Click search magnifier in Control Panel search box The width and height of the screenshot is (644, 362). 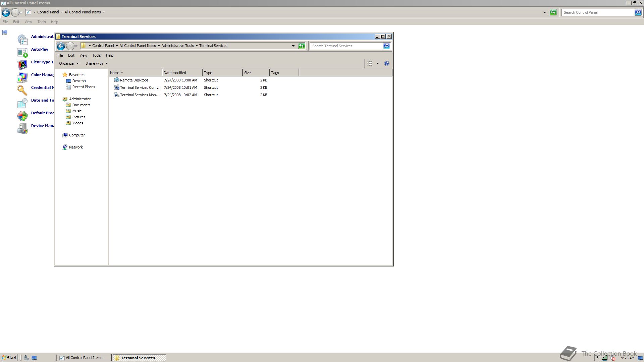[638, 12]
